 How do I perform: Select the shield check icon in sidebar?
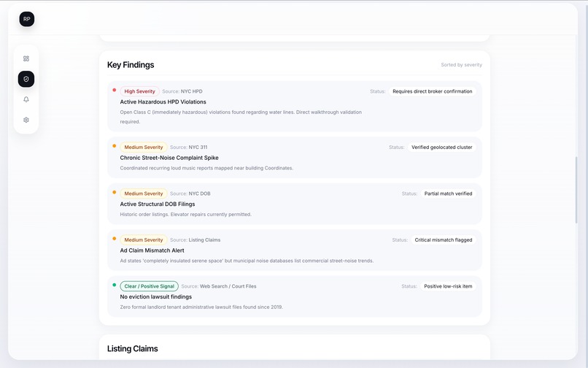click(x=26, y=79)
